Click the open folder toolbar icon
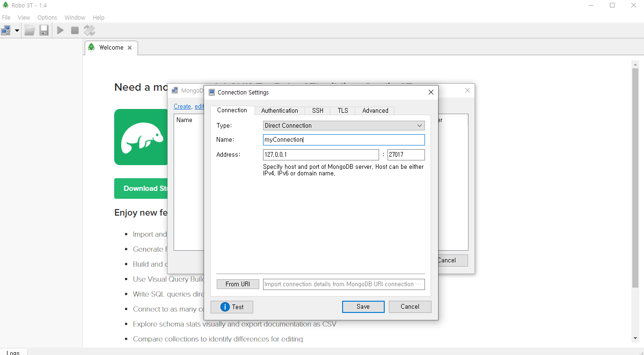The width and height of the screenshot is (644, 355). point(29,30)
